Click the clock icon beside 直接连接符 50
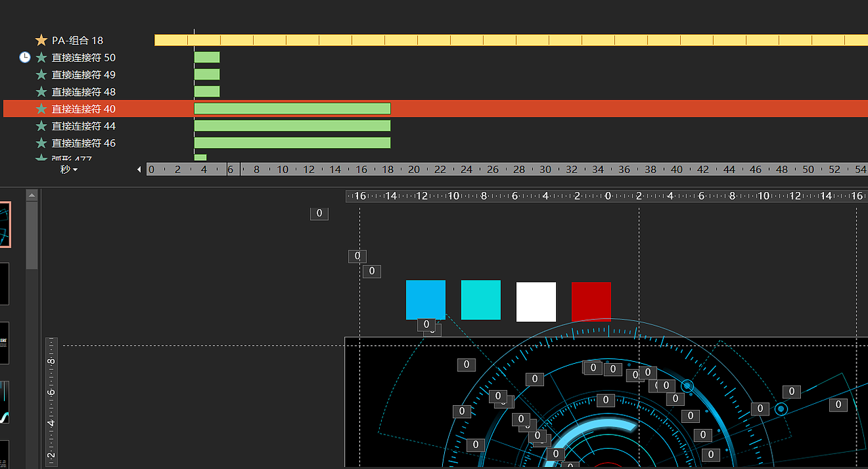This screenshot has height=469, width=868. point(24,57)
